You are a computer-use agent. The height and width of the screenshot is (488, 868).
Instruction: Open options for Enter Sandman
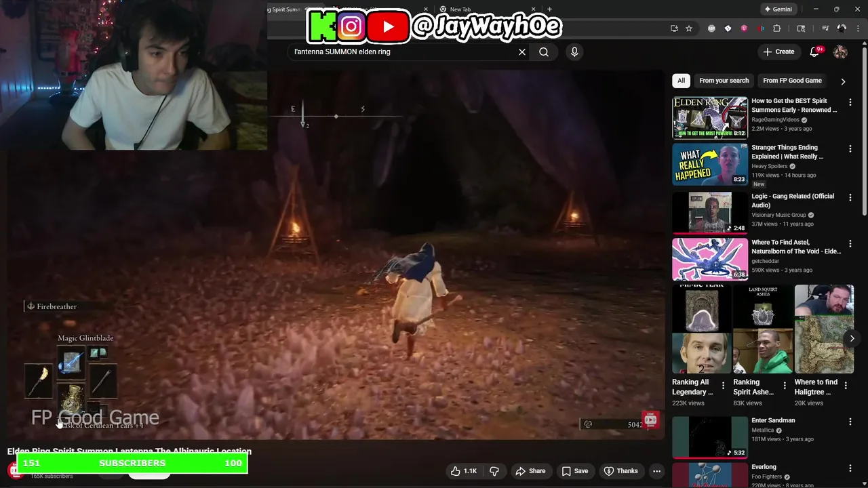tap(850, 422)
